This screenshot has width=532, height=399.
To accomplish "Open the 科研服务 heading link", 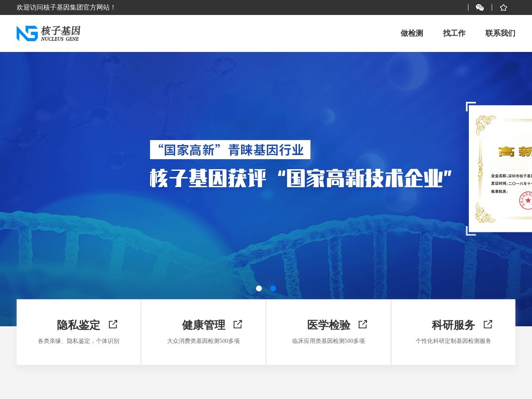I will [x=453, y=325].
